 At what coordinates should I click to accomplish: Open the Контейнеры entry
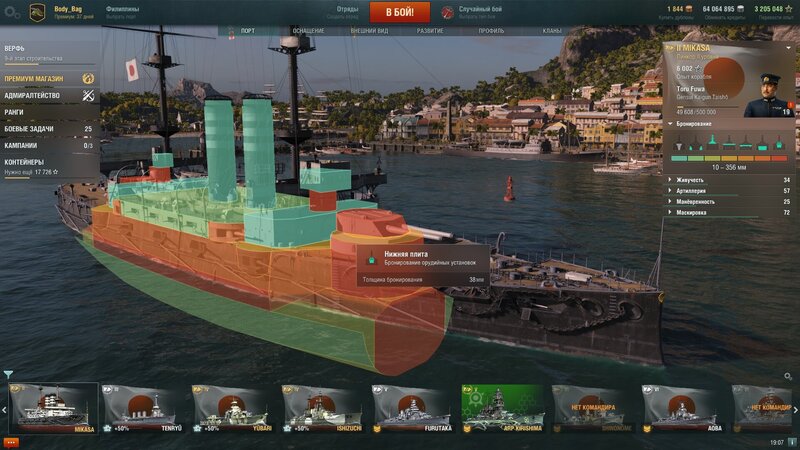tap(49, 167)
